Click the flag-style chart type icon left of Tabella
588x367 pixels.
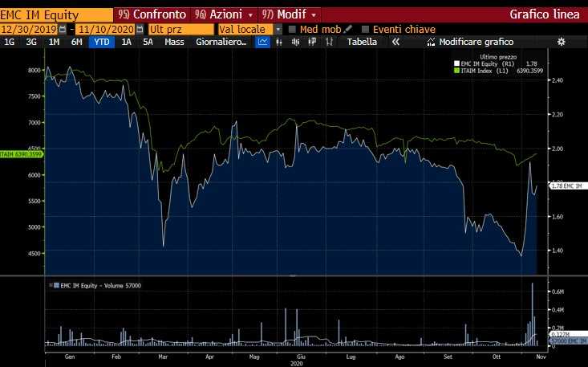click(312, 42)
